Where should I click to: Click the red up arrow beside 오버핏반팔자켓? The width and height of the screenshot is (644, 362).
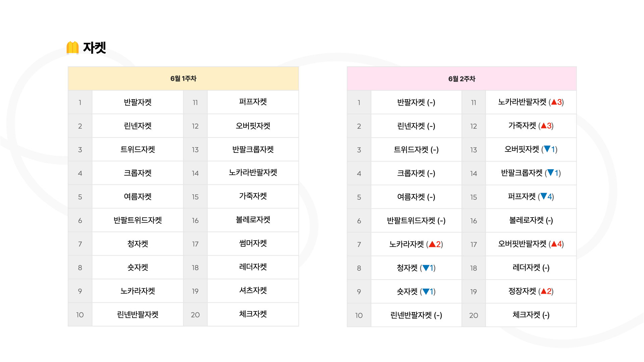tap(554, 244)
